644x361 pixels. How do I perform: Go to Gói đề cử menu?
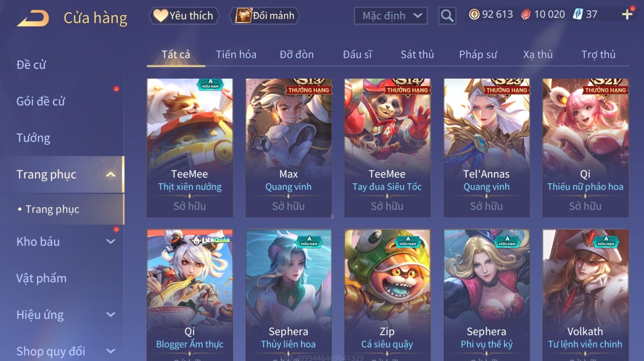click(x=41, y=101)
